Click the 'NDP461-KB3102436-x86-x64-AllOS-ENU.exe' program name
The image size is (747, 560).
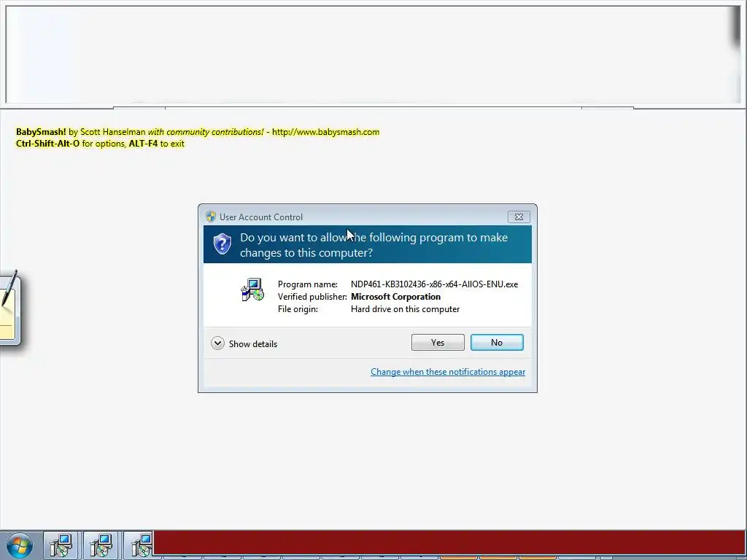coord(434,284)
